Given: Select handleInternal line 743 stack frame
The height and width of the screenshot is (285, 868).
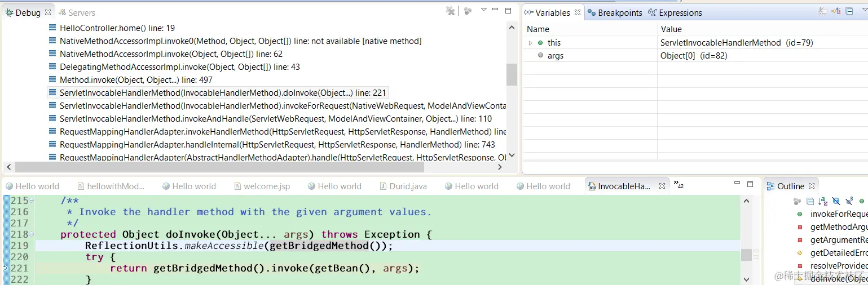Looking at the screenshot, I should [272, 145].
